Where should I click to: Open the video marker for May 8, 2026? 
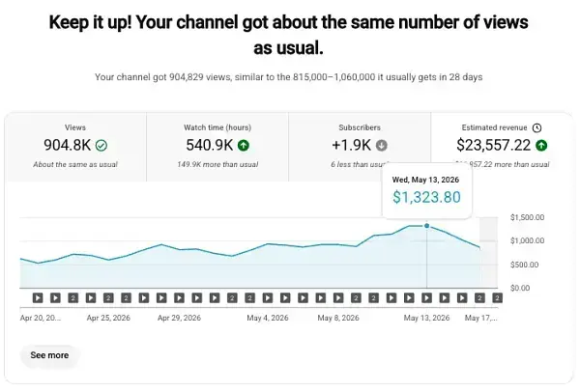point(338,297)
